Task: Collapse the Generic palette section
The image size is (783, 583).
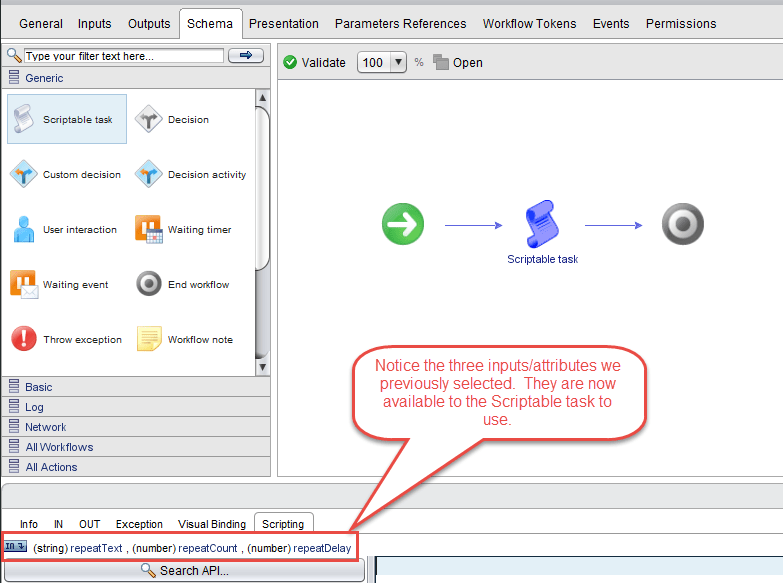Action: click(43, 78)
